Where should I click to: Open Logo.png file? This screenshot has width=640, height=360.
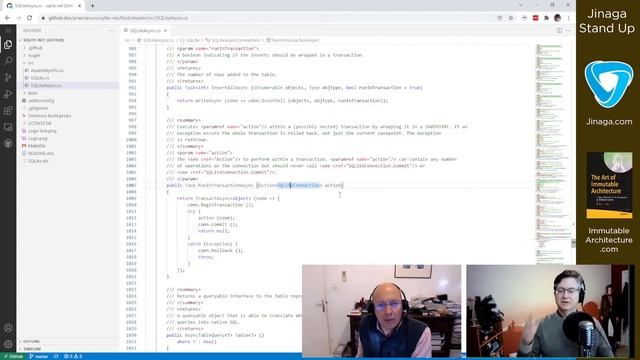click(38, 138)
